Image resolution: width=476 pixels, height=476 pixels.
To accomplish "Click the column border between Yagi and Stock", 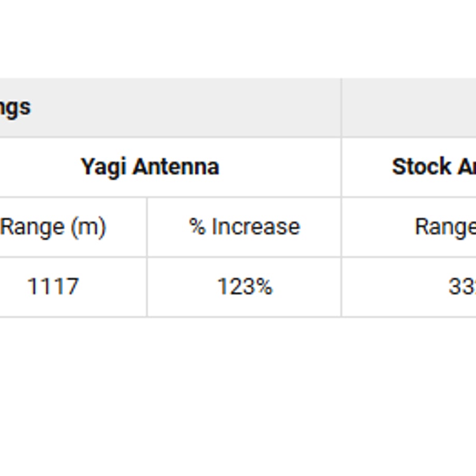I will pos(341,197).
